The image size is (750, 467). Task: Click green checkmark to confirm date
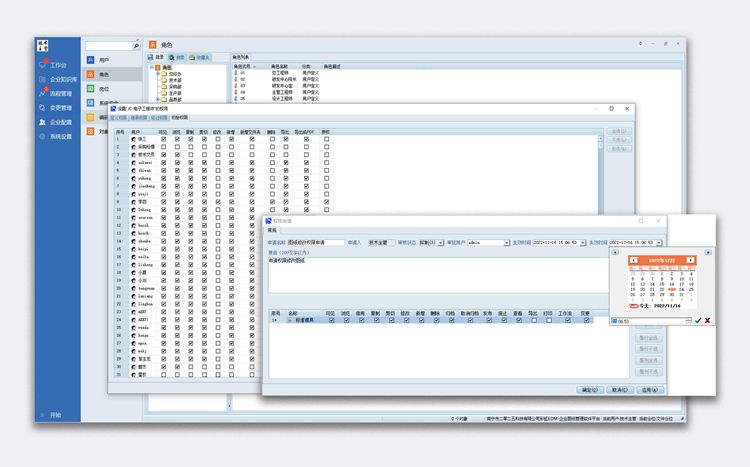pos(698,320)
